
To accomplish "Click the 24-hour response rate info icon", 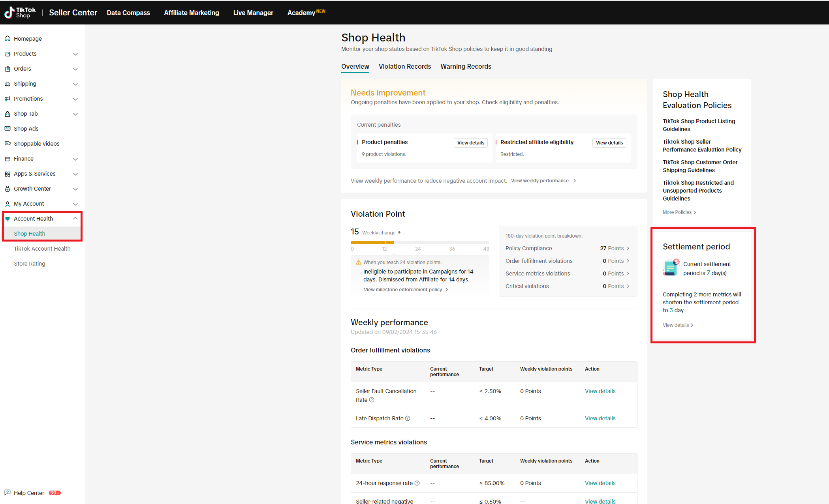I will click(417, 483).
